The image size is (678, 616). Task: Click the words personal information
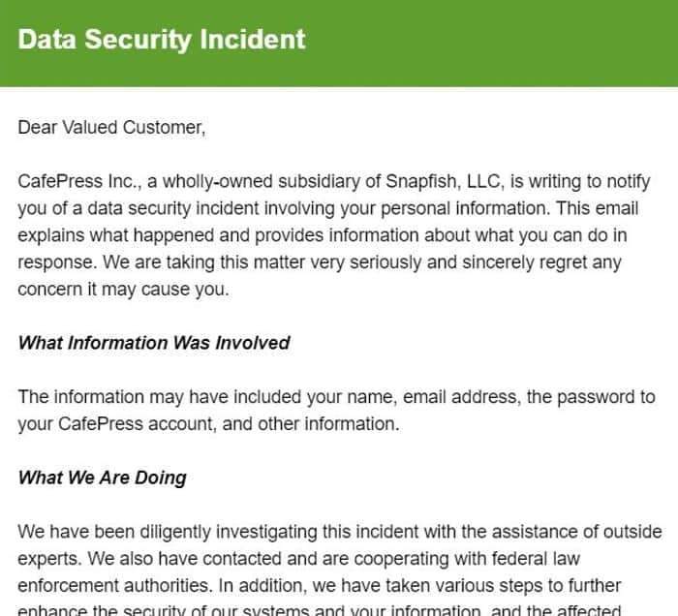(466, 208)
